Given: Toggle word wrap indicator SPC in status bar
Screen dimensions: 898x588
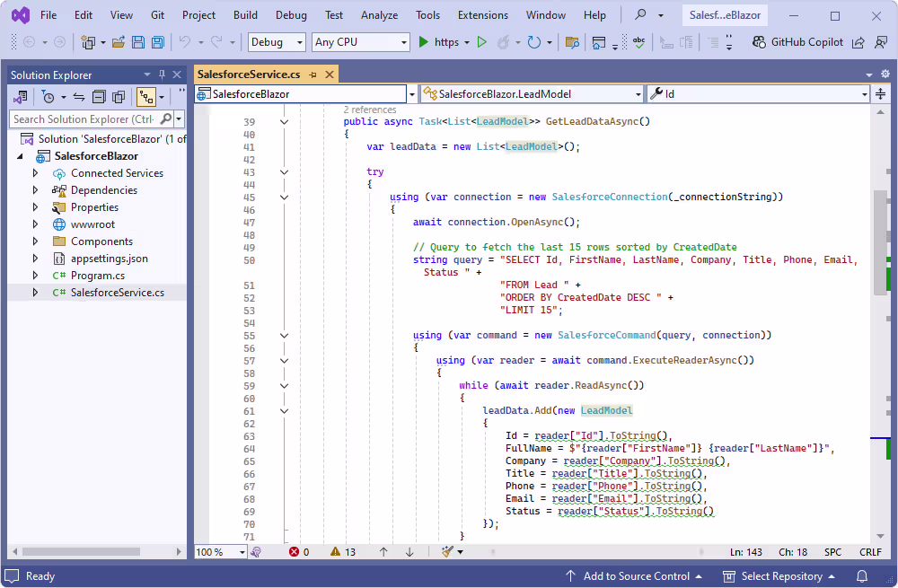Looking at the screenshot, I should 832,551.
